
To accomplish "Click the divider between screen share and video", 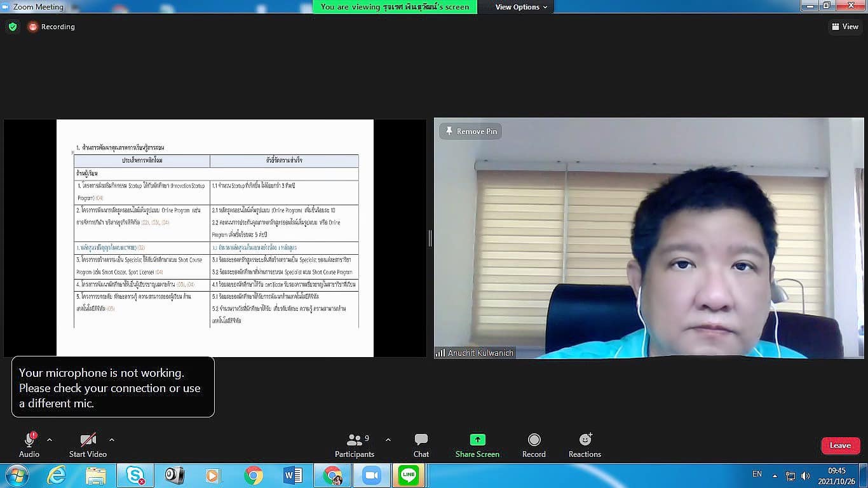I will [430, 238].
